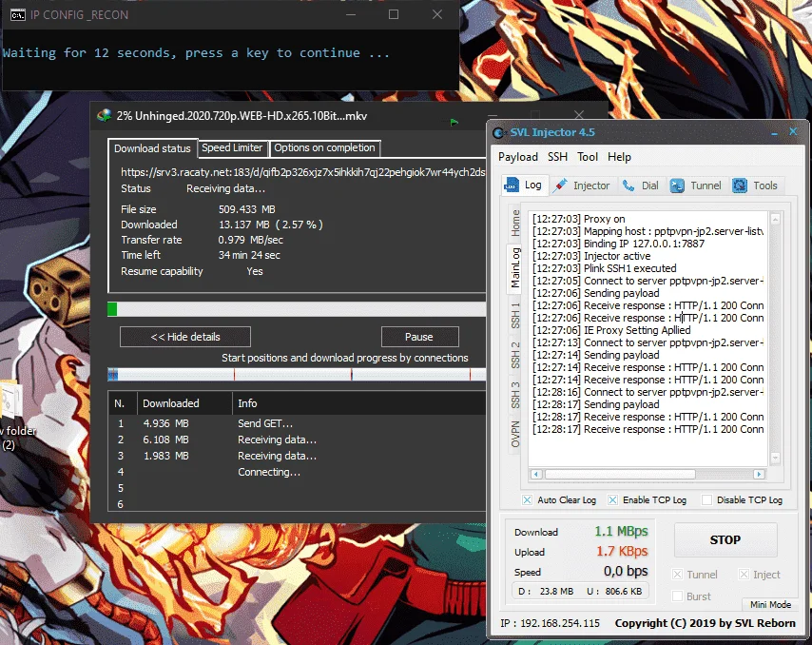This screenshot has height=645, width=812.
Task: Open the Options on completion tab
Action: click(x=324, y=147)
